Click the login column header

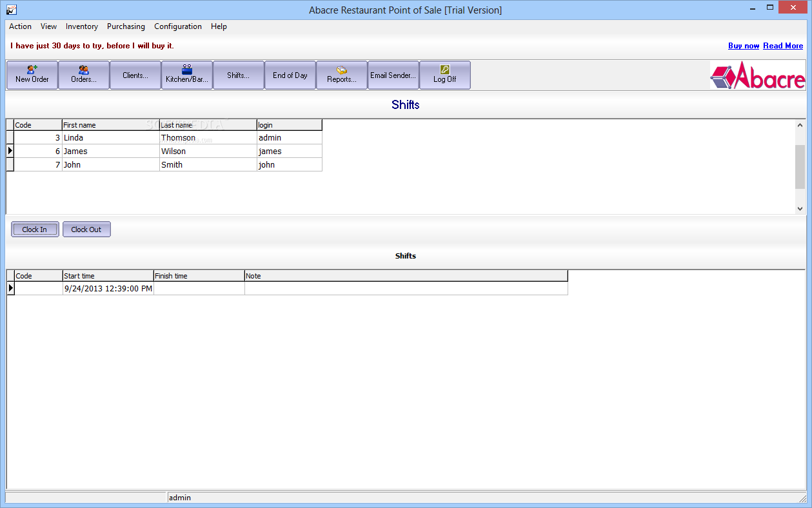click(x=290, y=125)
